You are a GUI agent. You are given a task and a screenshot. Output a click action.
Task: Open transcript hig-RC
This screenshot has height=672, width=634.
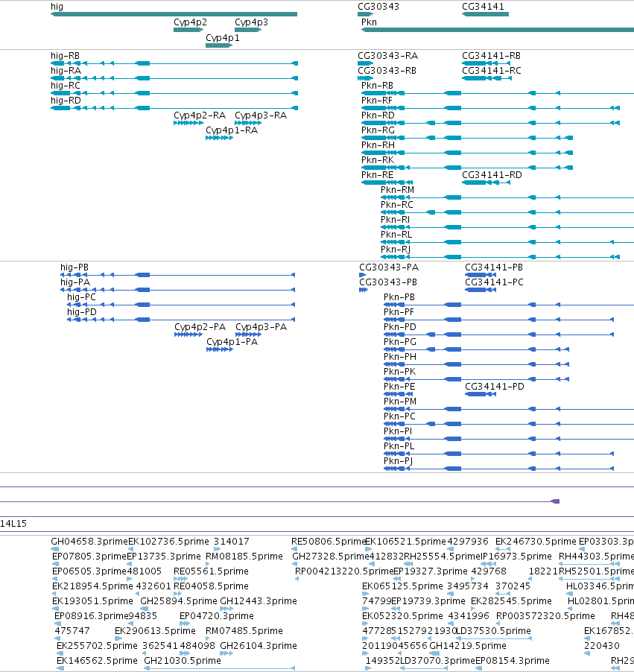point(174,93)
